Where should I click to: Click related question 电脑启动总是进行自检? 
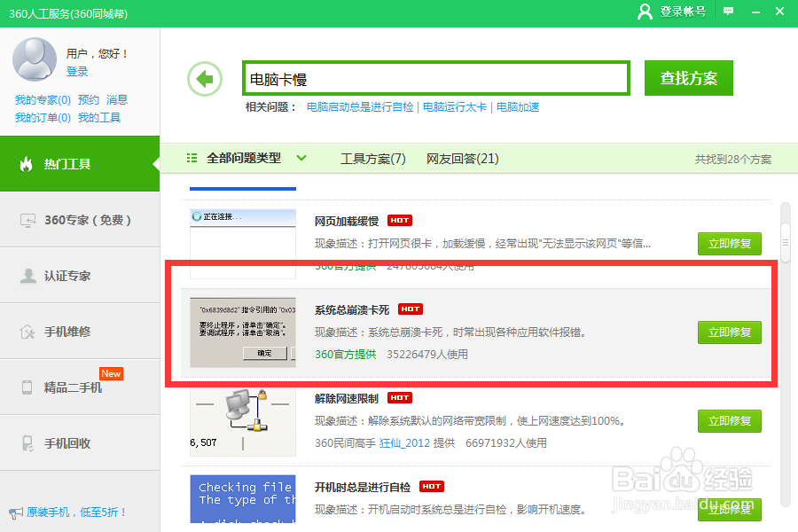(360, 107)
